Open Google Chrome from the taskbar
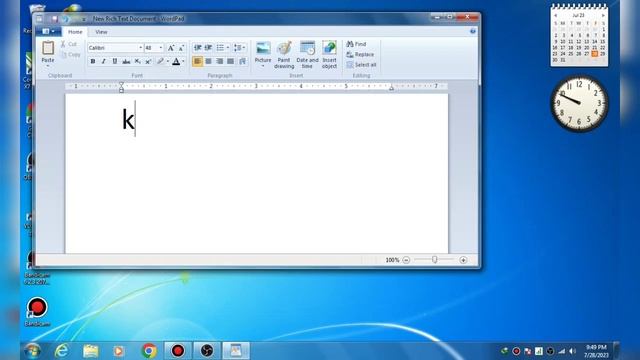Screen dimensions: 640x360 pyautogui.click(x=149, y=351)
